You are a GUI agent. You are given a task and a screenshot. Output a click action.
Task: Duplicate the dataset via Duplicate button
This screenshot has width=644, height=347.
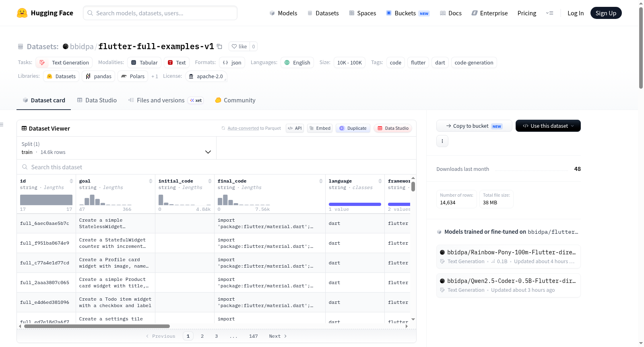pos(353,128)
